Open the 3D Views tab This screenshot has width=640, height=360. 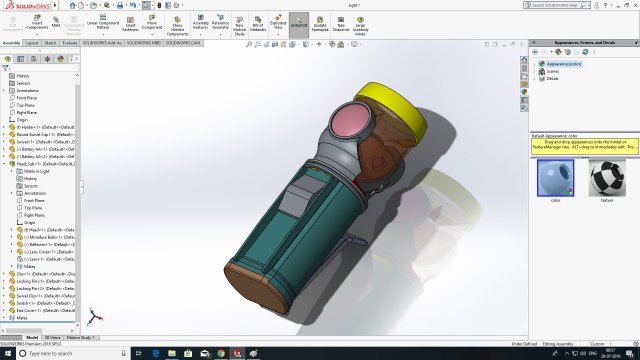click(53, 338)
